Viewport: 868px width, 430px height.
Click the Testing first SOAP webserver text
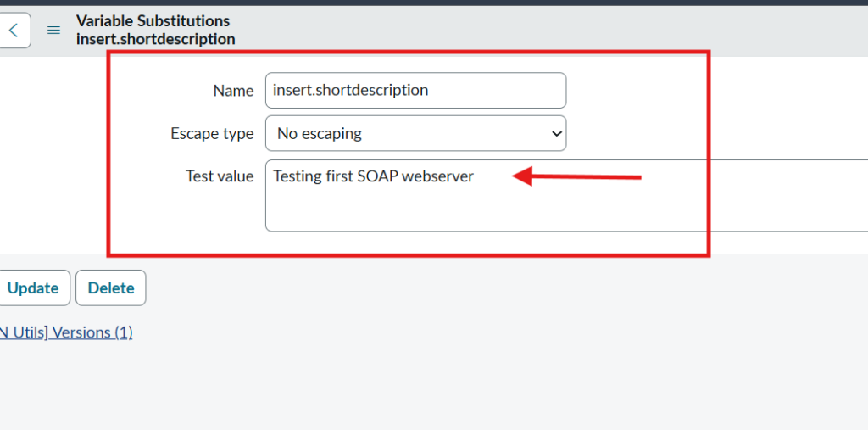[x=373, y=176]
